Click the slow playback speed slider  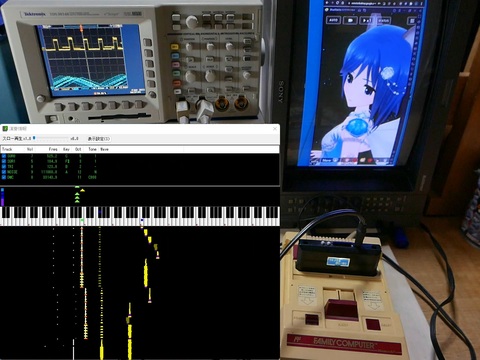51,138
